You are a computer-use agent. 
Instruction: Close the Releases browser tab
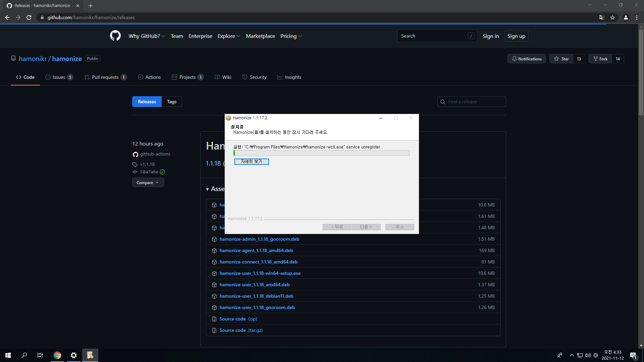78,6
